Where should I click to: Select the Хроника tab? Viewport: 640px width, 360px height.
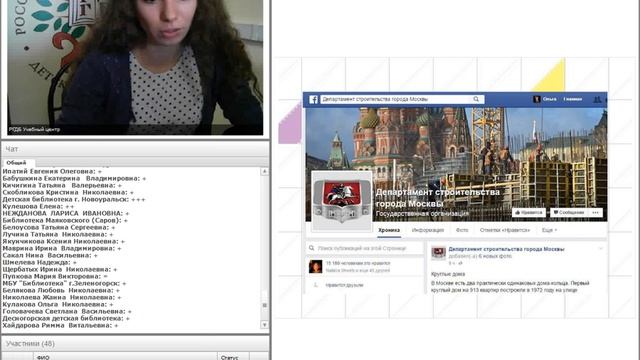pyautogui.click(x=389, y=230)
